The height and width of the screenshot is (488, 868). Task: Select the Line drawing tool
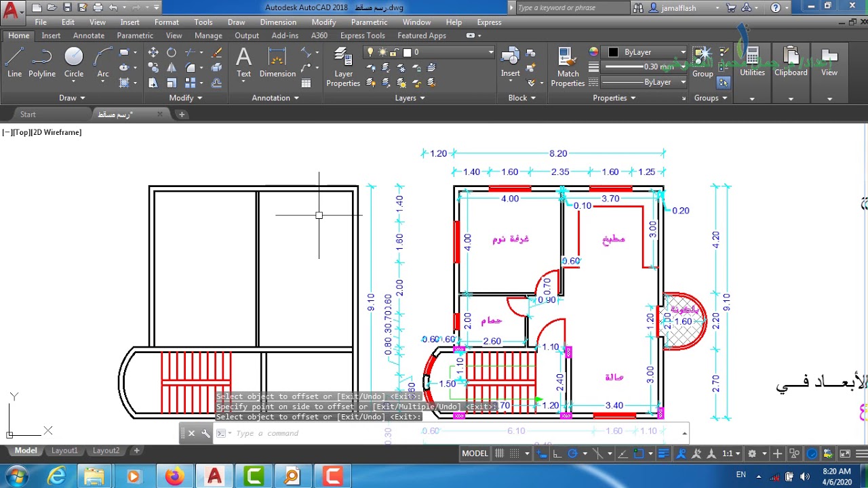click(14, 62)
